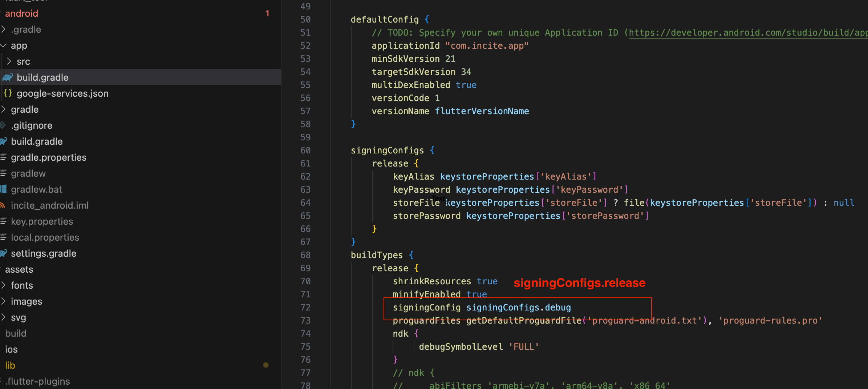Click the lines icon beside key.properties
Viewport: 868px width, 389px height.
tap(3, 221)
